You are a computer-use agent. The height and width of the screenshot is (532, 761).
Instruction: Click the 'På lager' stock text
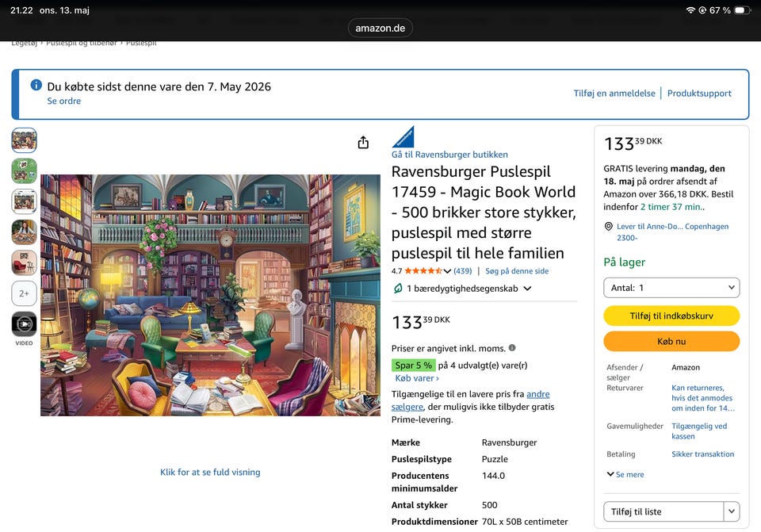coord(624,262)
